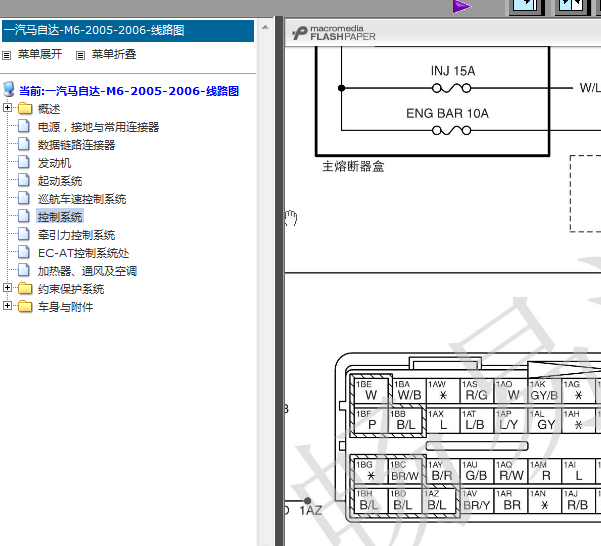Click connector pin 1AS R/G
This screenshot has height=546, width=601.
(476, 391)
